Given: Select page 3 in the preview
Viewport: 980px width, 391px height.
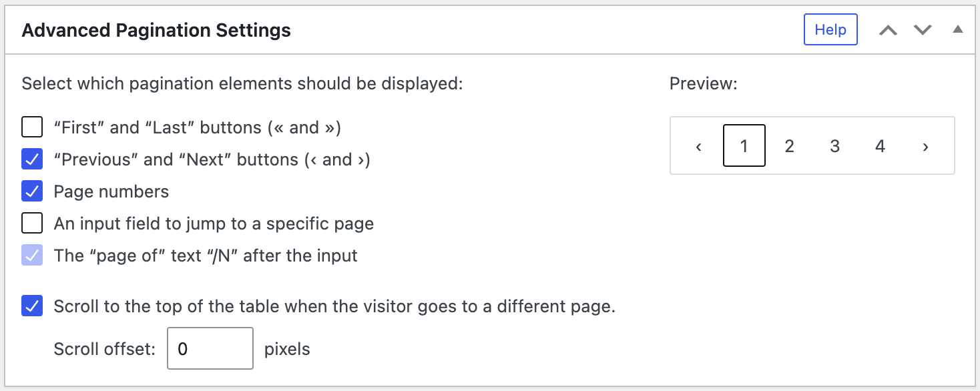Looking at the screenshot, I should coord(834,145).
